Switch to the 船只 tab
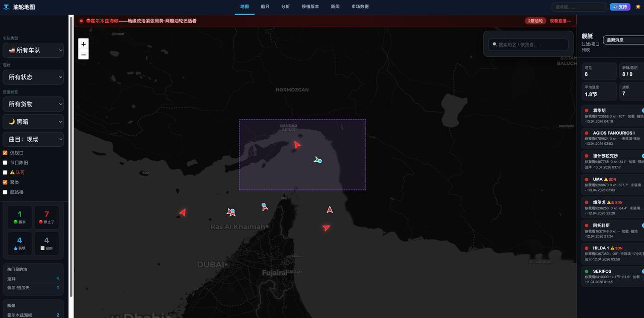The image size is (644, 318). [x=264, y=7]
